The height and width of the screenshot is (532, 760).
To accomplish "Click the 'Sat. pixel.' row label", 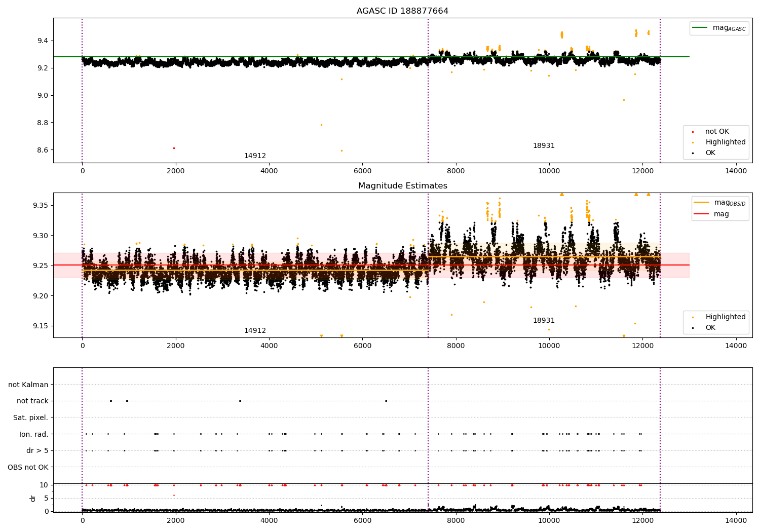I will click(30, 417).
